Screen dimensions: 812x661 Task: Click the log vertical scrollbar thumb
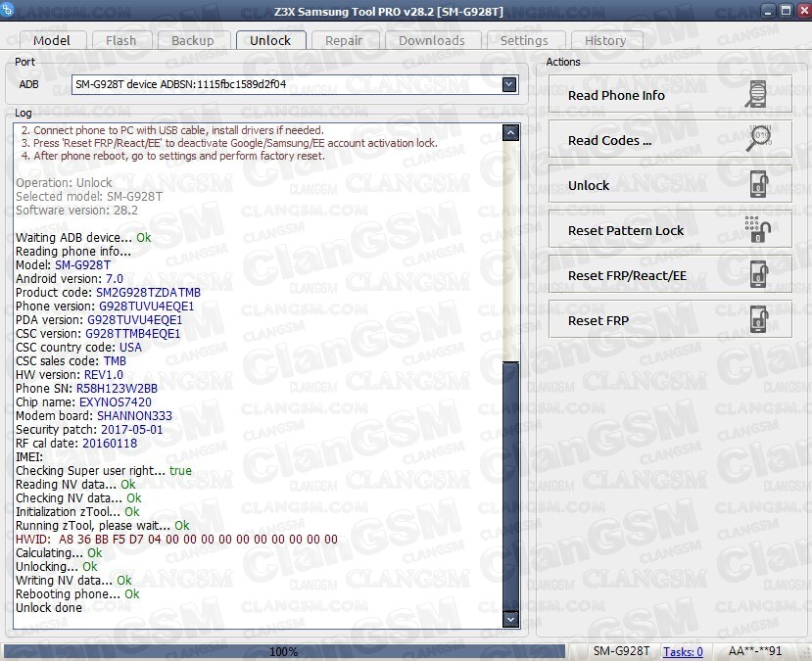click(510, 487)
